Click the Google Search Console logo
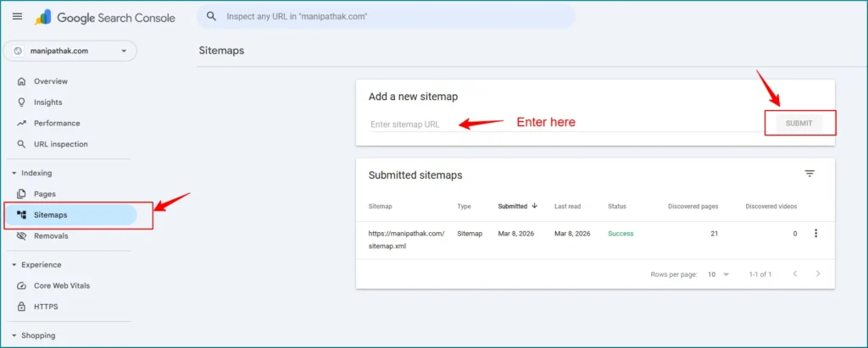 tap(104, 18)
